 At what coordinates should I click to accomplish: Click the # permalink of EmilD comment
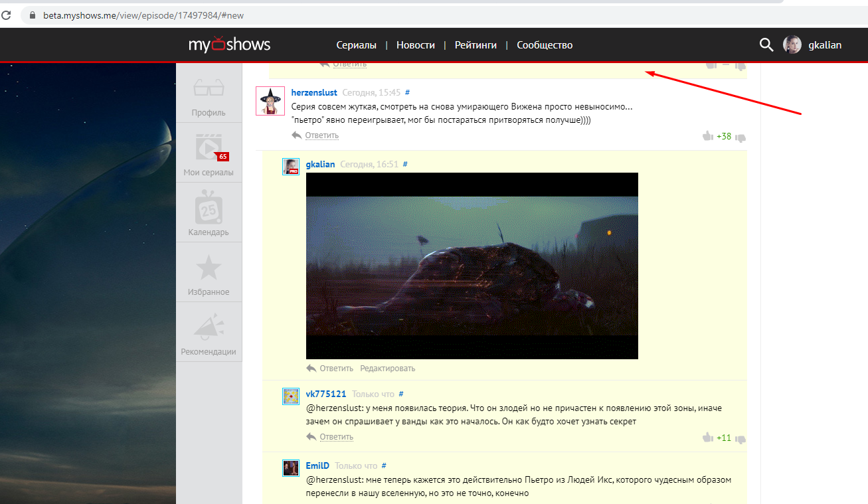click(384, 465)
